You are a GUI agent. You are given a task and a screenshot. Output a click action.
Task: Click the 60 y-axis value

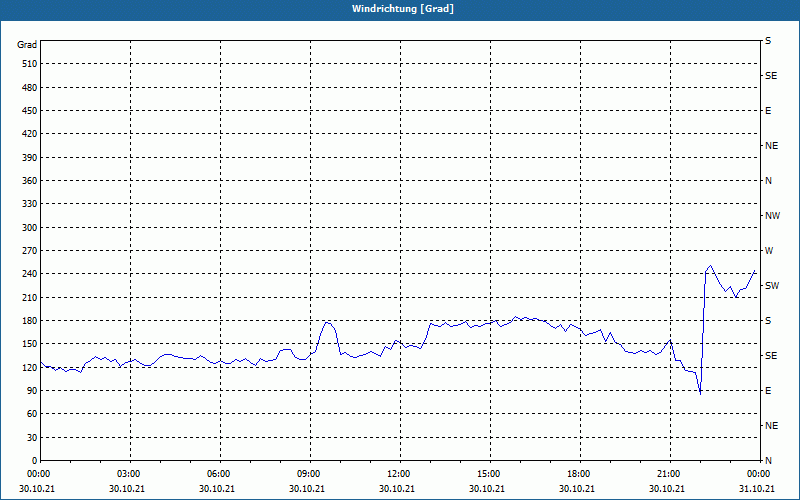(32, 414)
